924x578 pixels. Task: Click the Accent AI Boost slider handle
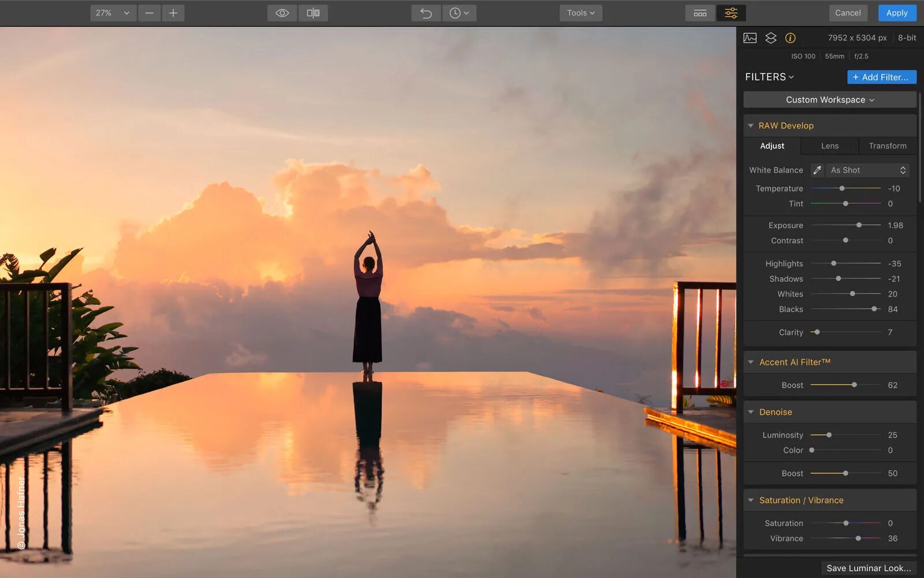(x=854, y=385)
